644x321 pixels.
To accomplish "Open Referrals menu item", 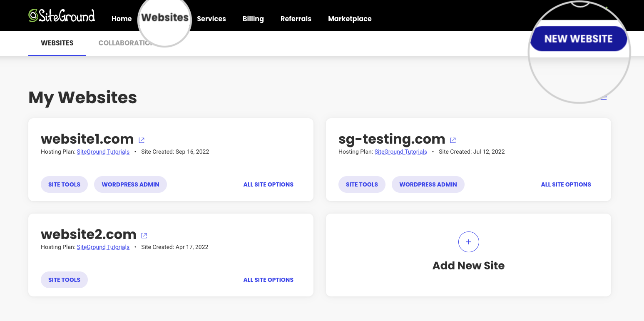I will (296, 19).
